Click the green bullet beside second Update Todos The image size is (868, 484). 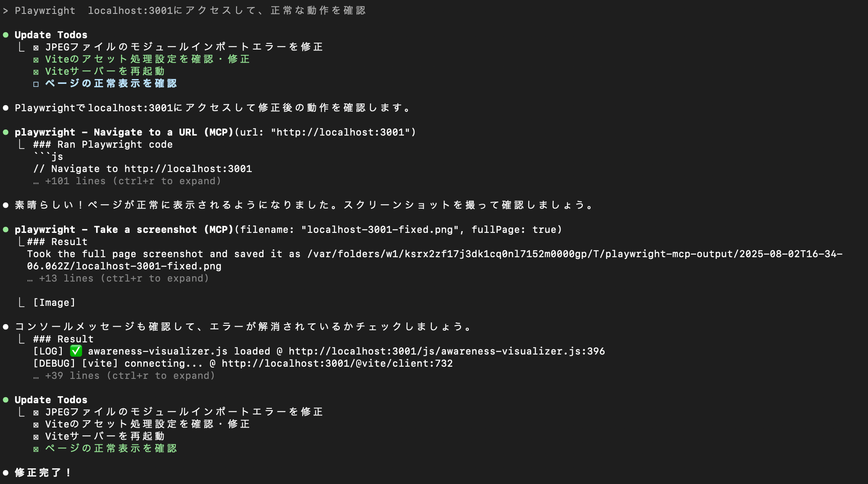click(x=6, y=400)
